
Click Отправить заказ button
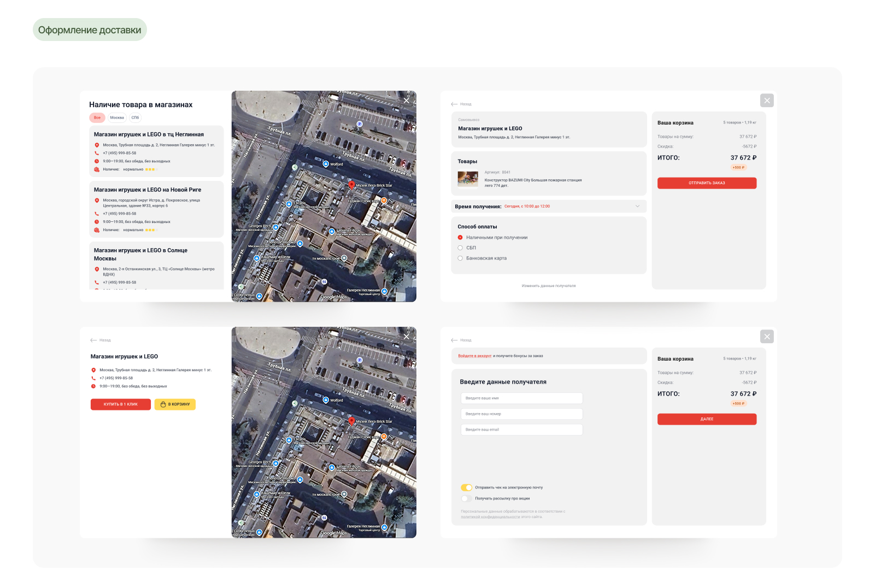tap(707, 183)
